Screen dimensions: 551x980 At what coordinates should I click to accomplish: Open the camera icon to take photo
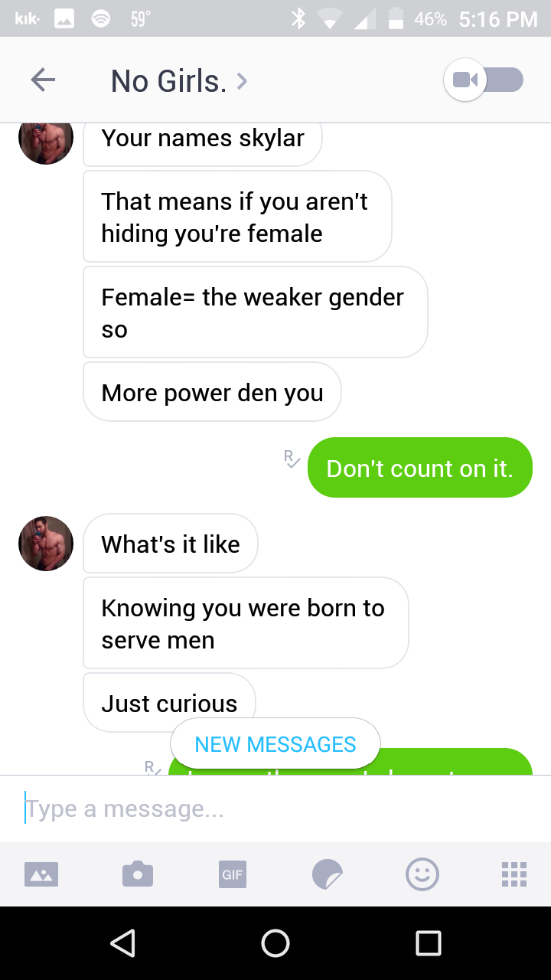[138, 874]
